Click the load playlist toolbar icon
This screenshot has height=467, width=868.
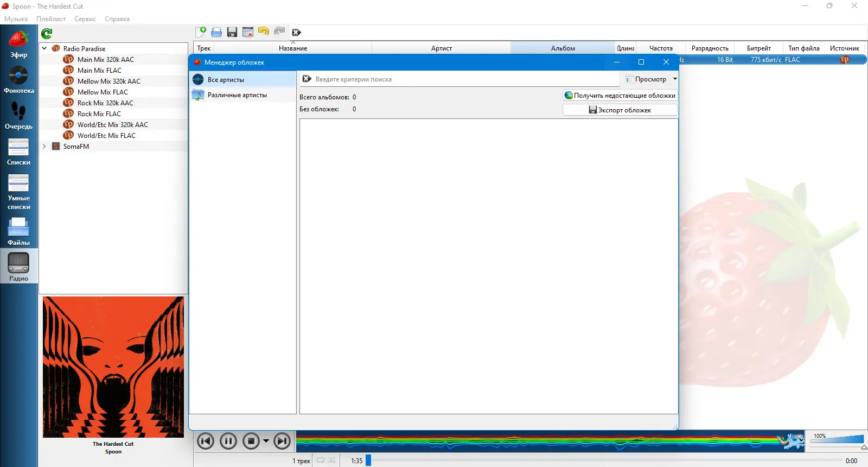coord(216,32)
